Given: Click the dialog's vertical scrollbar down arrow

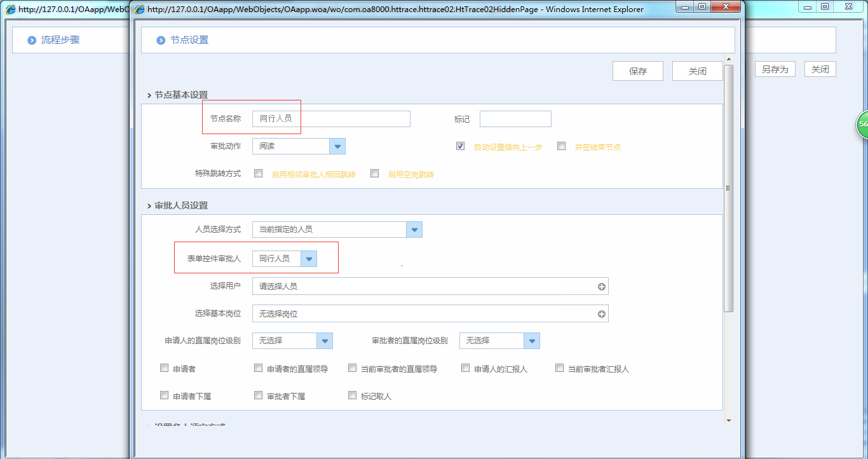Looking at the screenshot, I should 728,420.
